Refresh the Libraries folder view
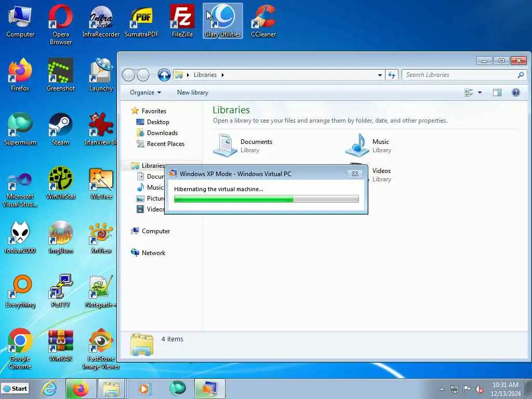532x399 pixels. coord(392,75)
